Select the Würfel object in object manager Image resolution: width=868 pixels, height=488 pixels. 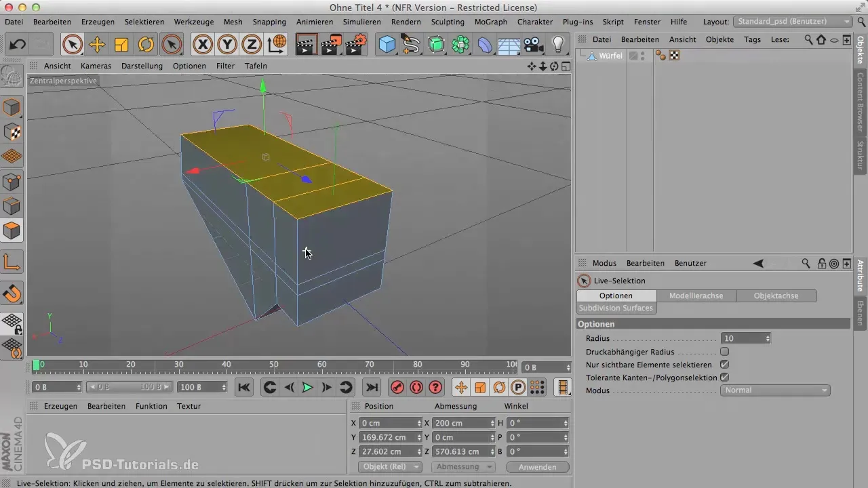pos(610,56)
